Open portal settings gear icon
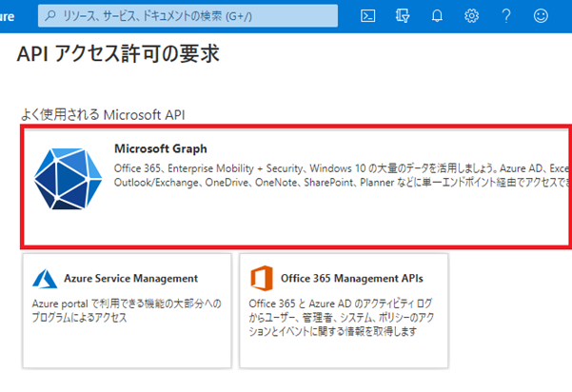 pos(471,15)
